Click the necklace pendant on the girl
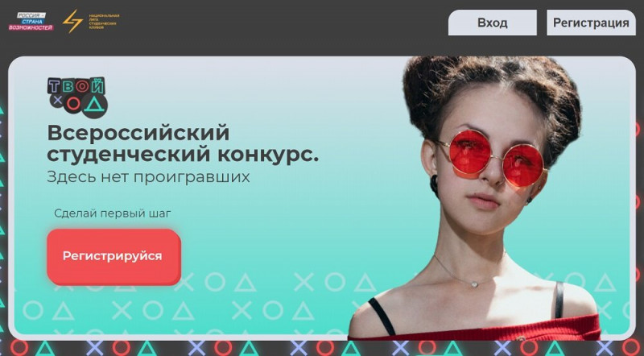 point(474,284)
